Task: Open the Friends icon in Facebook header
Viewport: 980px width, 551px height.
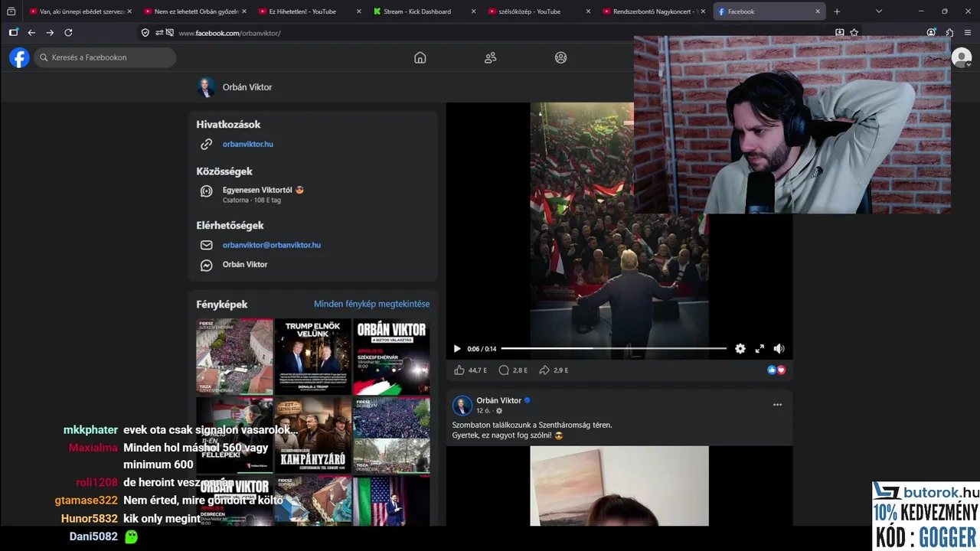Action: pyautogui.click(x=490, y=57)
